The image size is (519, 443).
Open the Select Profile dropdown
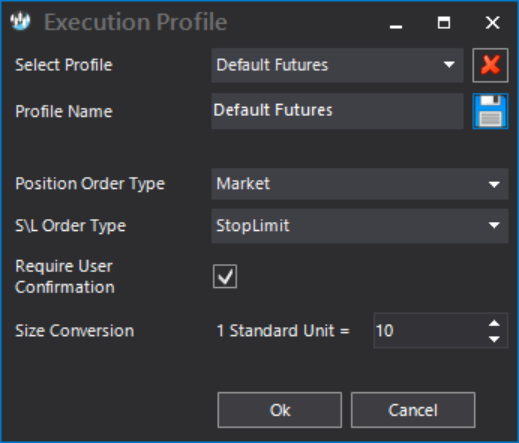click(337, 65)
